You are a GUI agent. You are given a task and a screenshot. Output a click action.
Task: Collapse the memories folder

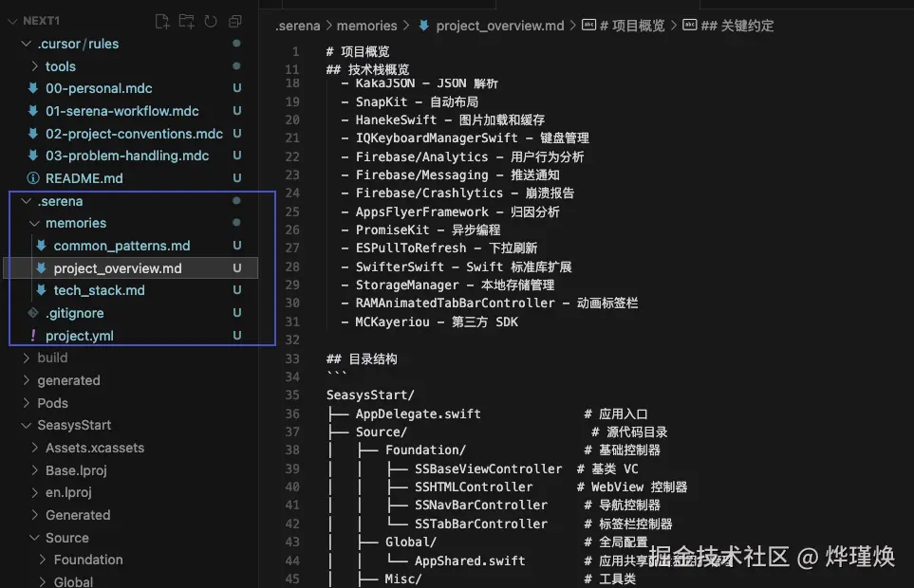pyautogui.click(x=34, y=223)
